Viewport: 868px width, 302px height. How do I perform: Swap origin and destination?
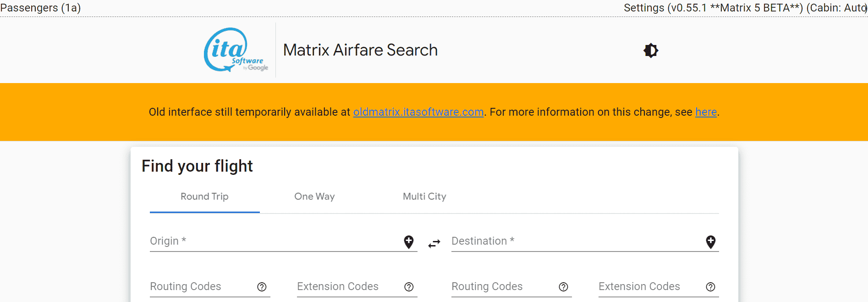(434, 243)
